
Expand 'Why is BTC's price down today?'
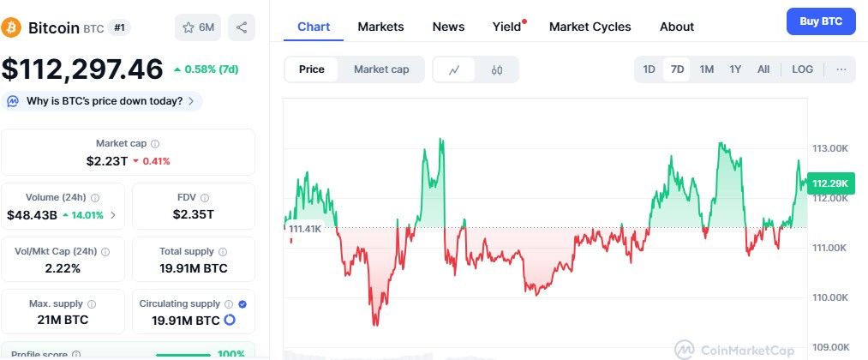coord(102,101)
